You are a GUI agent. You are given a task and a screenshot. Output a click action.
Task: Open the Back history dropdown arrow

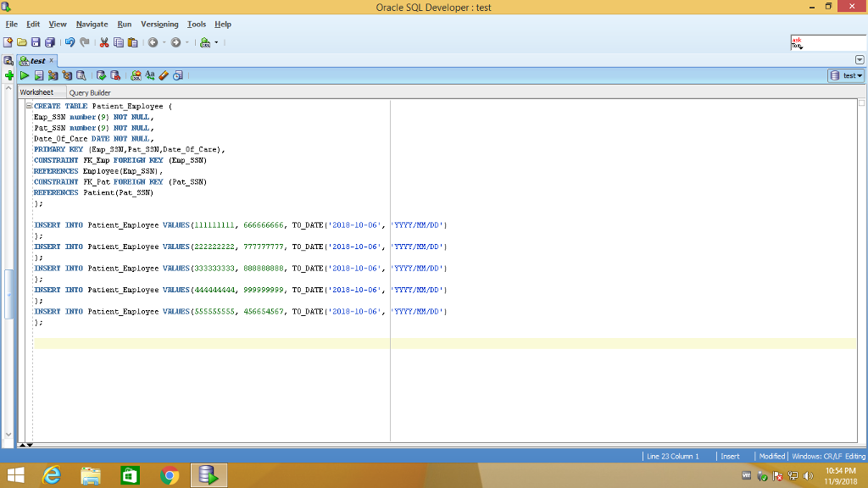point(164,42)
